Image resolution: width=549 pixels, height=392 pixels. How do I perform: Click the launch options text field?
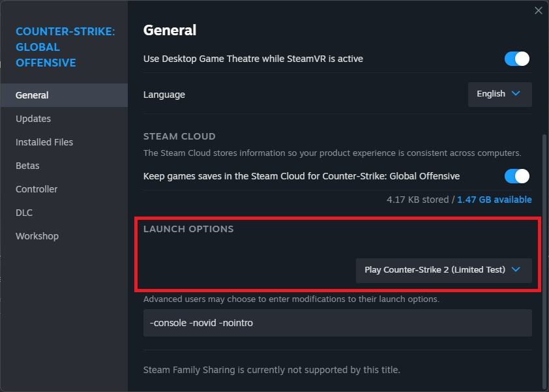(x=338, y=323)
